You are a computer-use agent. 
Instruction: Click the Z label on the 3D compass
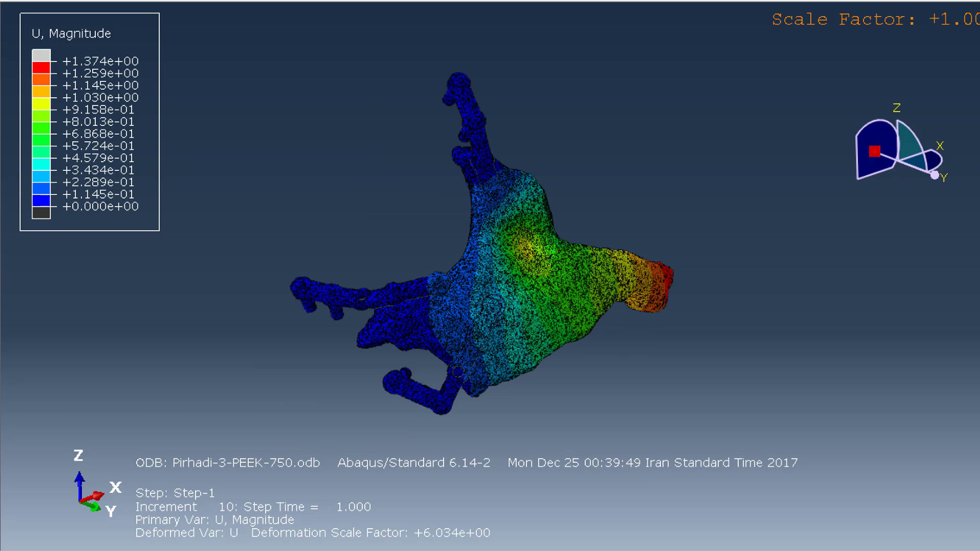pos(897,108)
